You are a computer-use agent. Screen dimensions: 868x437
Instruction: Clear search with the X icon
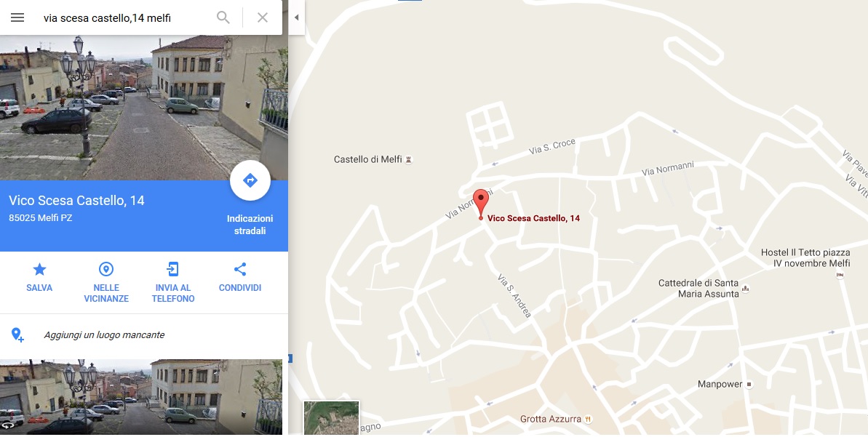click(x=263, y=17)
